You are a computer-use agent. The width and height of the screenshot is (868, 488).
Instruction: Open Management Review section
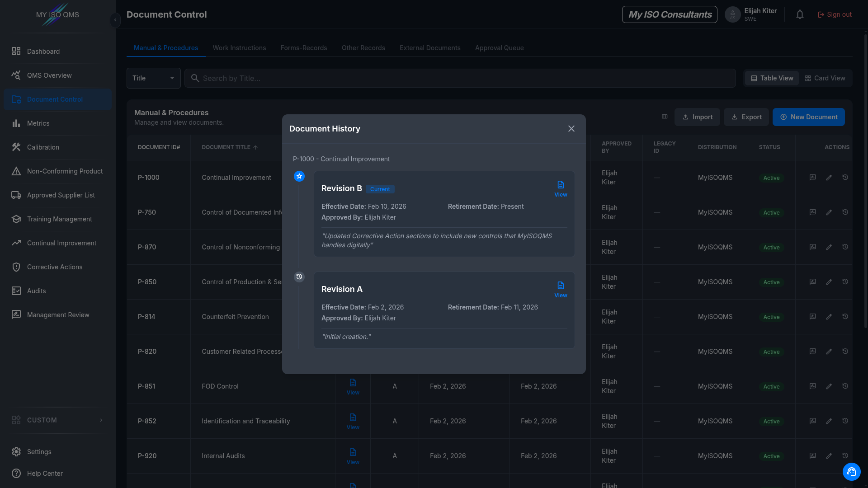pos(57,315)
